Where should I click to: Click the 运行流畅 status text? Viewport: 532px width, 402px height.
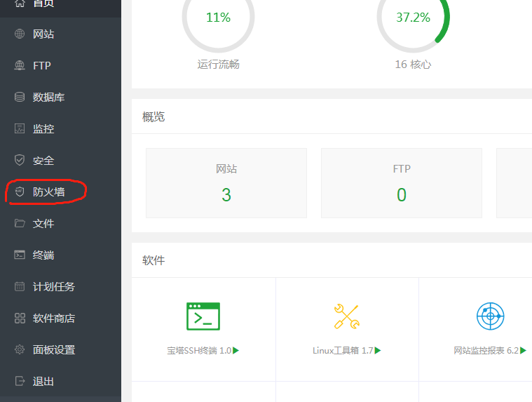tap(218, 64)
